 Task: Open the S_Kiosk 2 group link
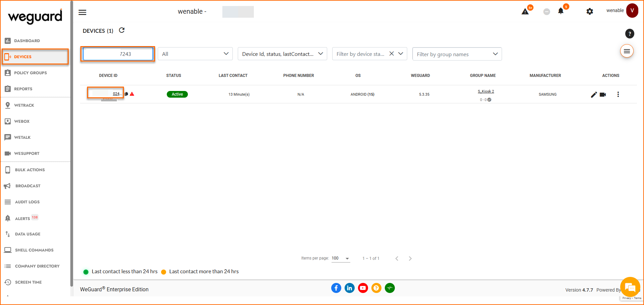click(486, 91)
